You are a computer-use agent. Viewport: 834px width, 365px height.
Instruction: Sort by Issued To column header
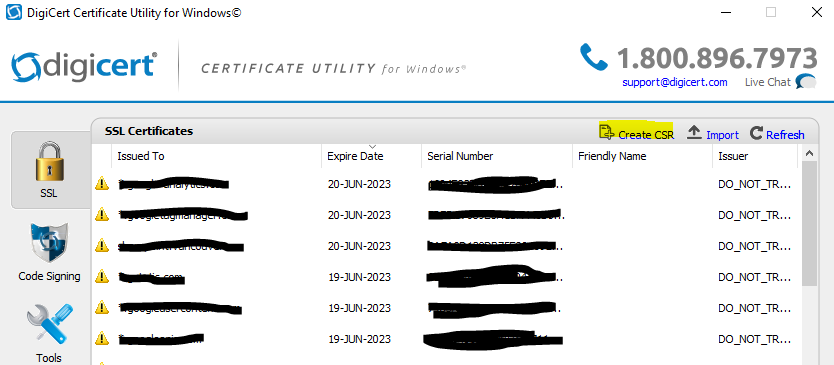(x=216, y=156)
